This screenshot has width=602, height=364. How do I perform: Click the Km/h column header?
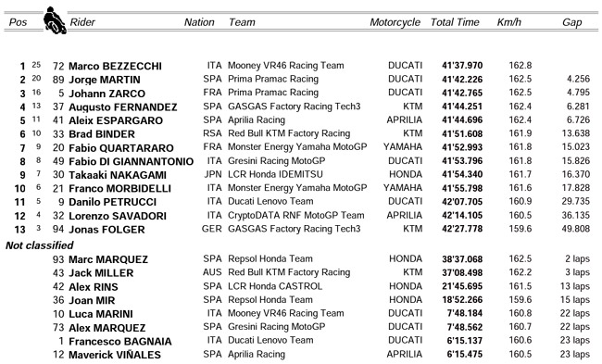[x=508, y=22]
